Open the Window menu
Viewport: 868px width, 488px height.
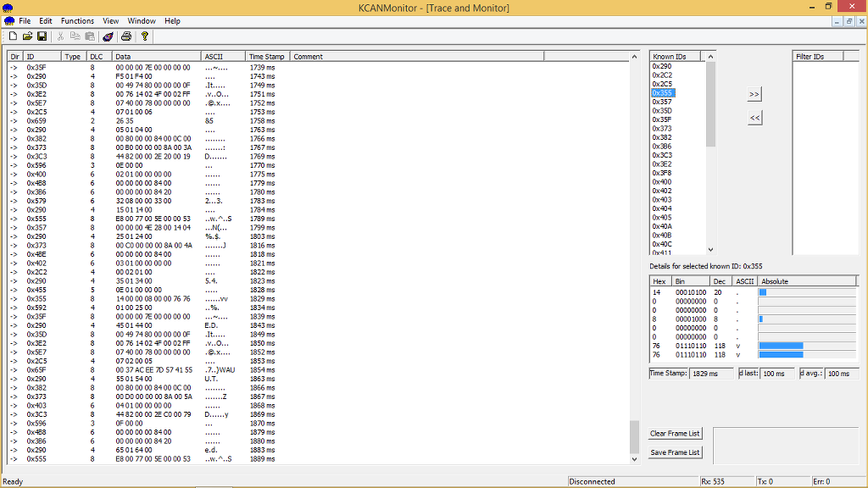(x=142, y=21)
